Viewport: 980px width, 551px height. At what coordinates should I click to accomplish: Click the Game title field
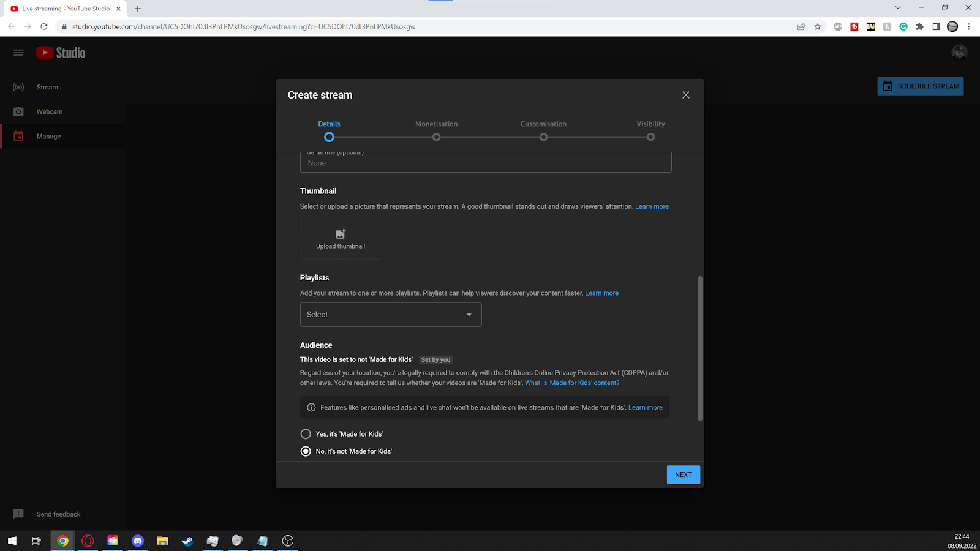(x=485, y=163)
